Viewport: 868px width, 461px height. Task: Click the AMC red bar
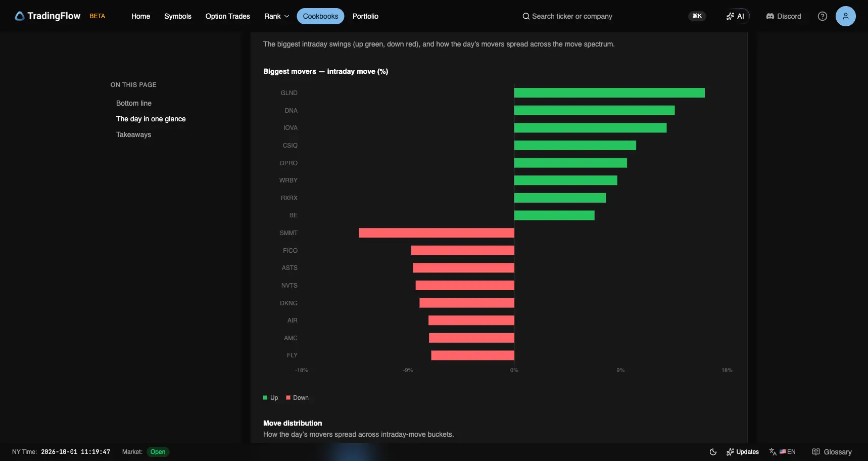472,338
